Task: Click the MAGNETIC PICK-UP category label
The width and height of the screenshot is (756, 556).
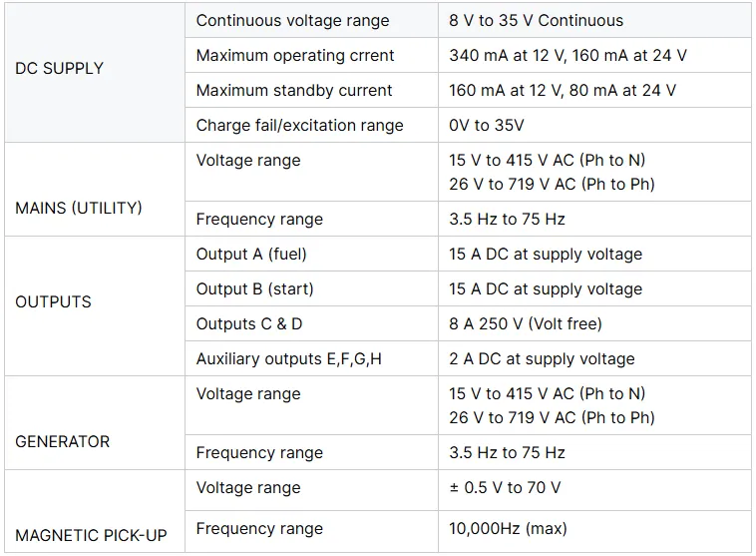Action: tap(91, 535)
